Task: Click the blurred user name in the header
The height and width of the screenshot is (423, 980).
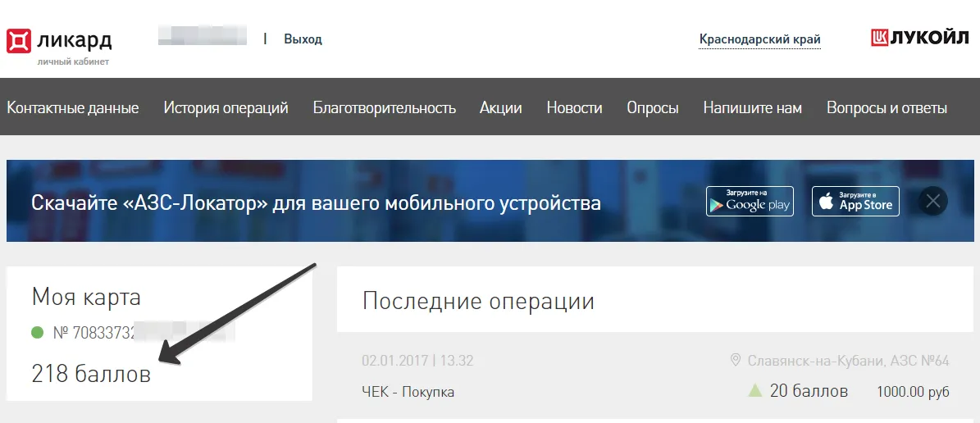Action: (202, 35)
